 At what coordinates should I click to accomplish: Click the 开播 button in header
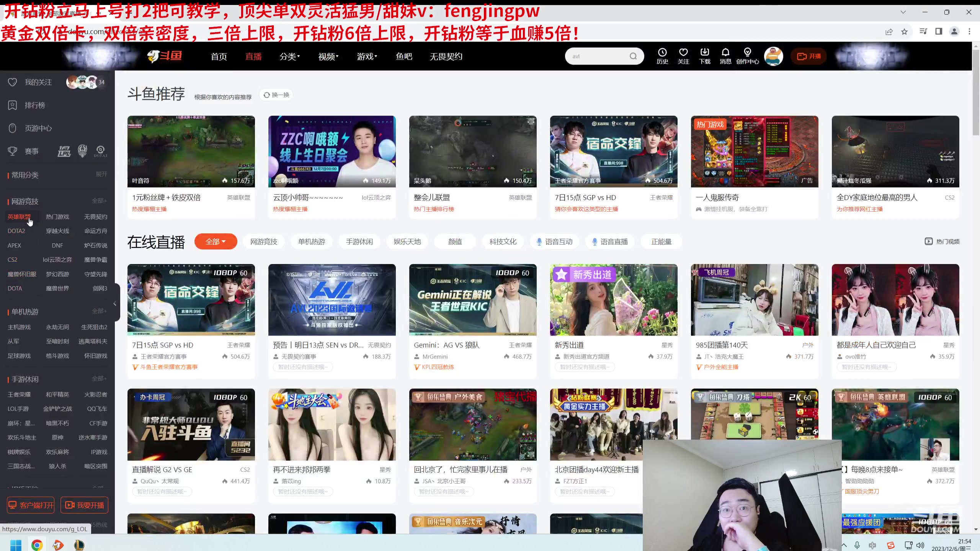pos(808,56)
